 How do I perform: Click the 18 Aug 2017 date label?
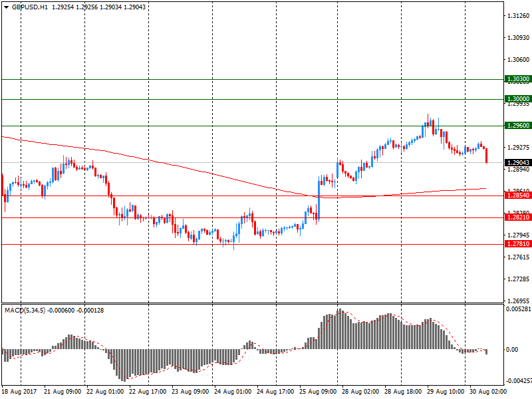(19, 392)
